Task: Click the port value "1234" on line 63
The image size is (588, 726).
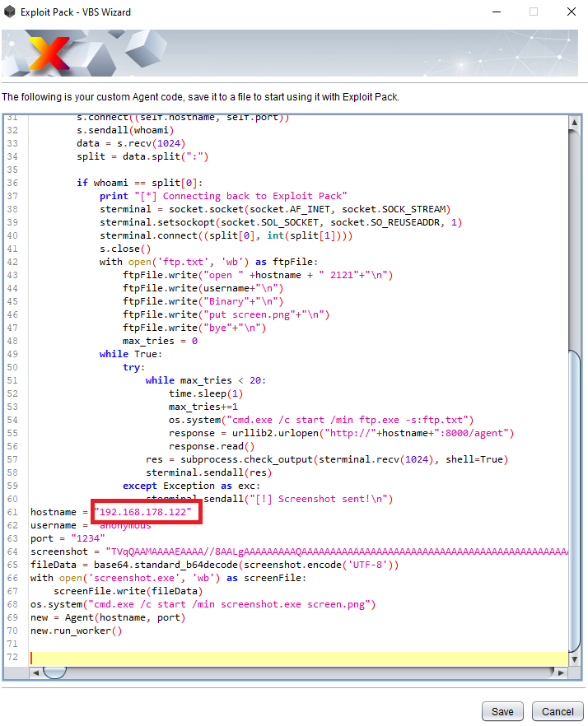Action: pyautogui.click(x=88, y=538)
